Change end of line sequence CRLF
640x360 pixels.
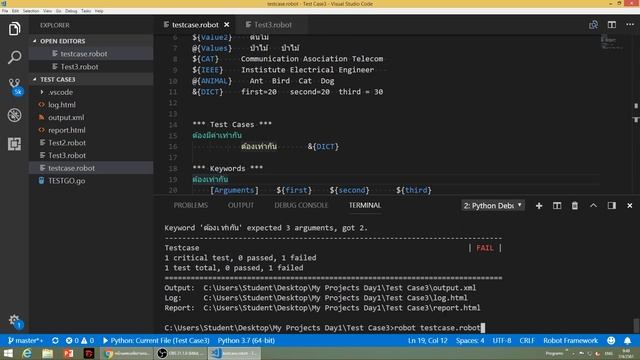(527, 340)
